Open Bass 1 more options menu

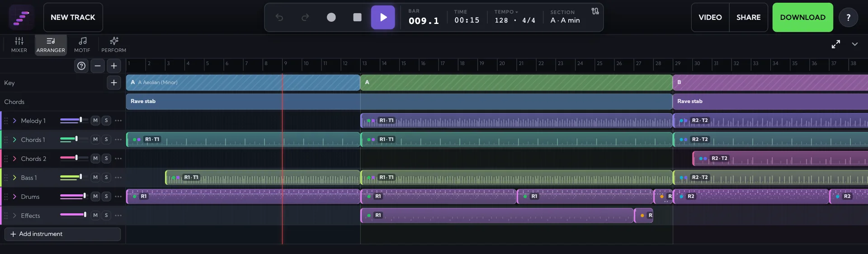(x=118, y=178)
